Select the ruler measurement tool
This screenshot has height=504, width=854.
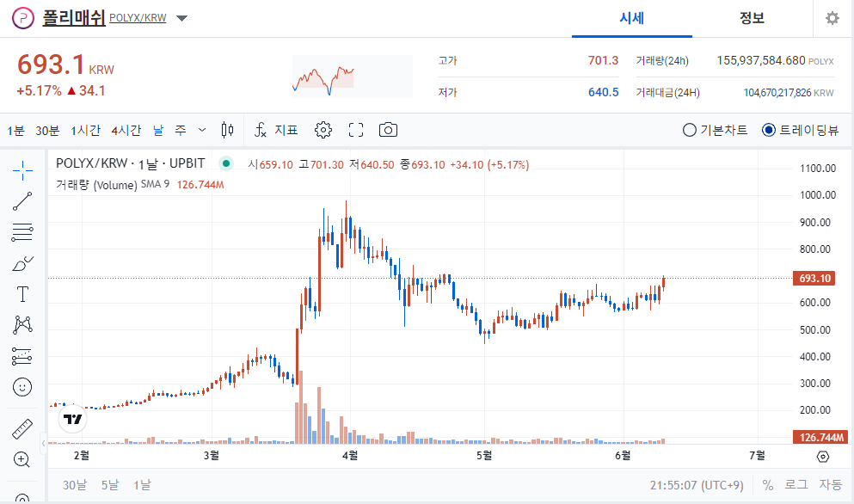pos(22,427)
